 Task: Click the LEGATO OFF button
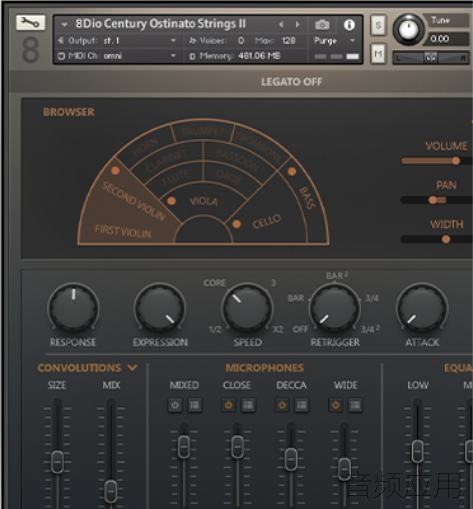coord(291,82)
